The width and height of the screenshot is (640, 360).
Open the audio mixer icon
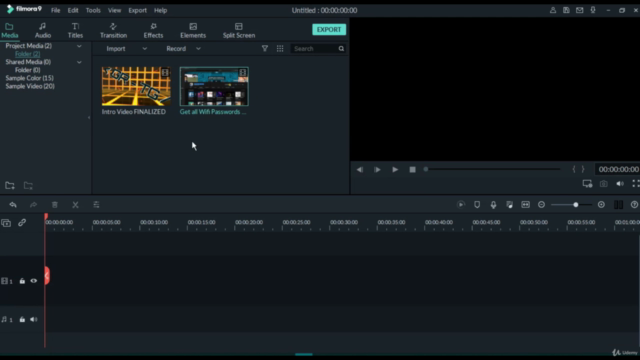coord(509,204)
